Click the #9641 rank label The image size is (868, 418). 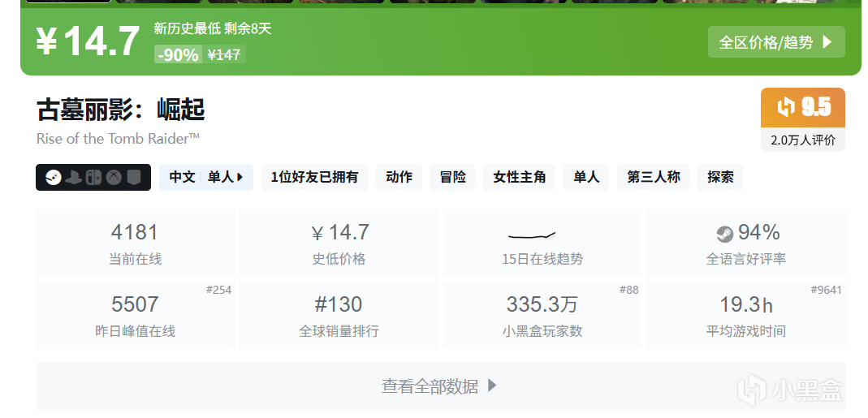point(826,290)
